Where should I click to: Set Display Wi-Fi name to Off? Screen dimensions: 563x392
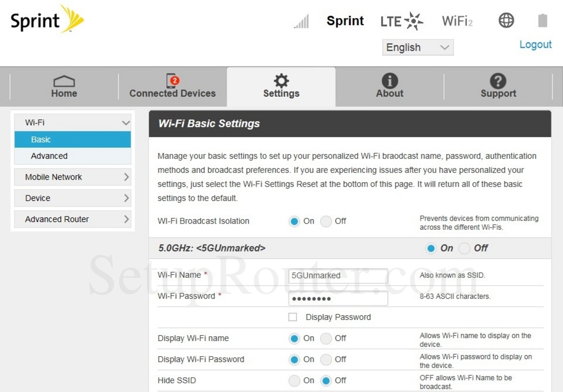click(x=326, y=338)
